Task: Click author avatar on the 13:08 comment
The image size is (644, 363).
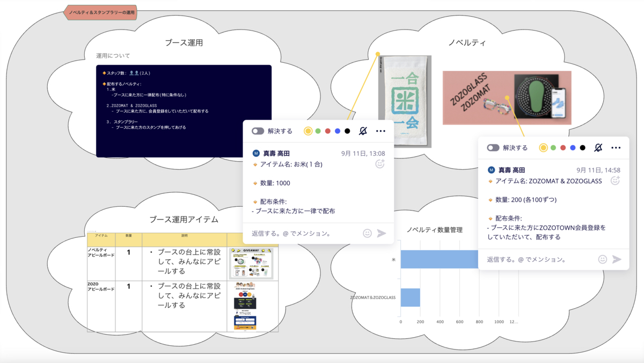Action: pos(256,153)
